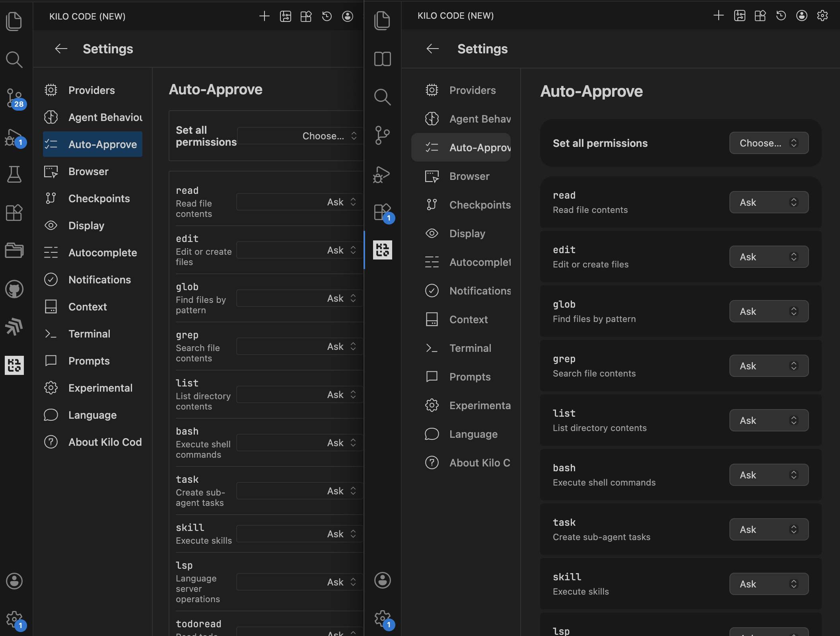Open 'Set all permissions' dropdown in right panel
This screenshot has height=636, width=840.
(x=768, y=143)
